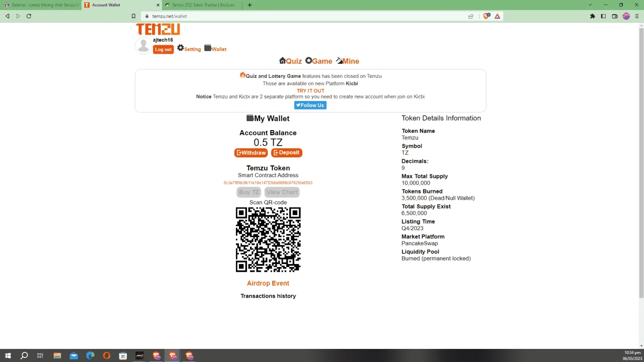Go back with the browser back arrow

point(7,16)
